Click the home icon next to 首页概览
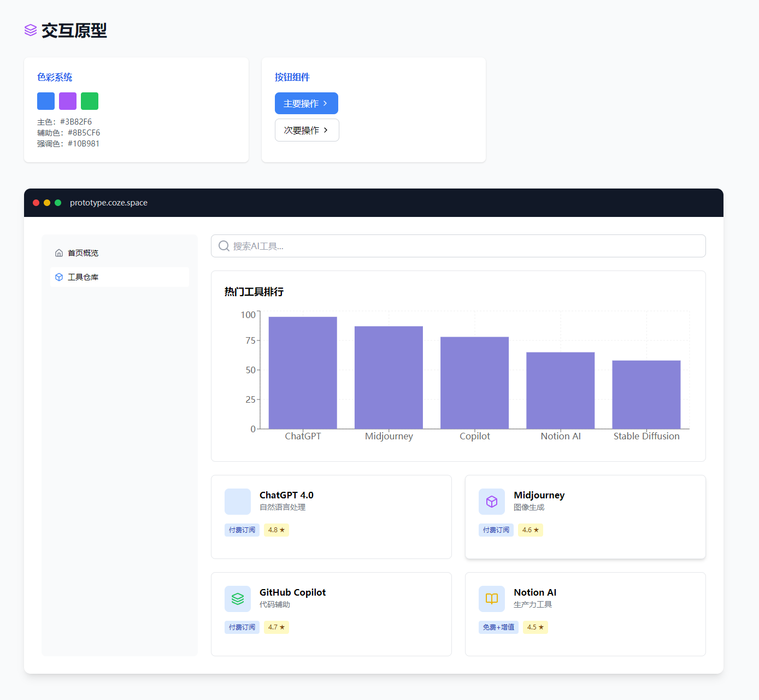The height and width of the screenshot is (700, 759). pos(59,253)
